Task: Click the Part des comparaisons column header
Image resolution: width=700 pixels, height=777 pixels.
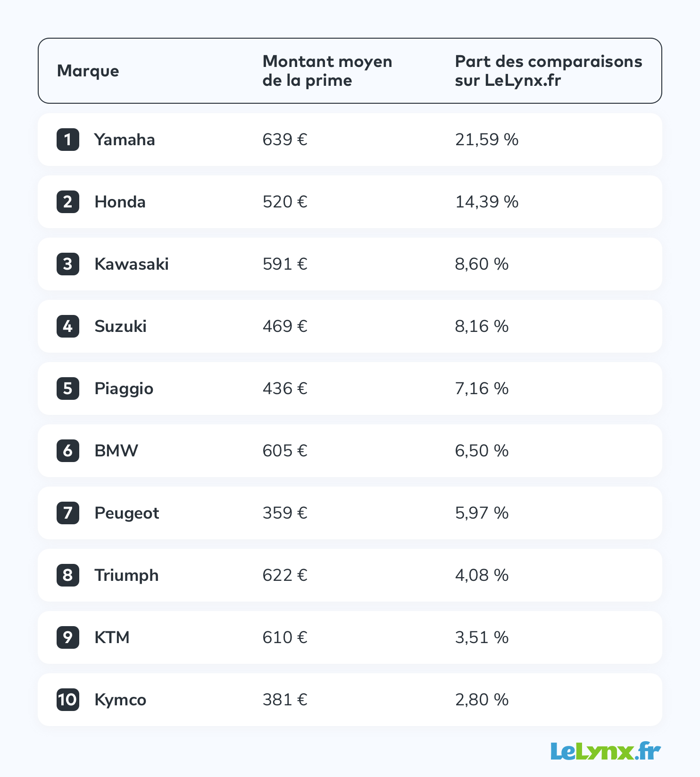Action: pyautogui.click(x=549, y=71)
